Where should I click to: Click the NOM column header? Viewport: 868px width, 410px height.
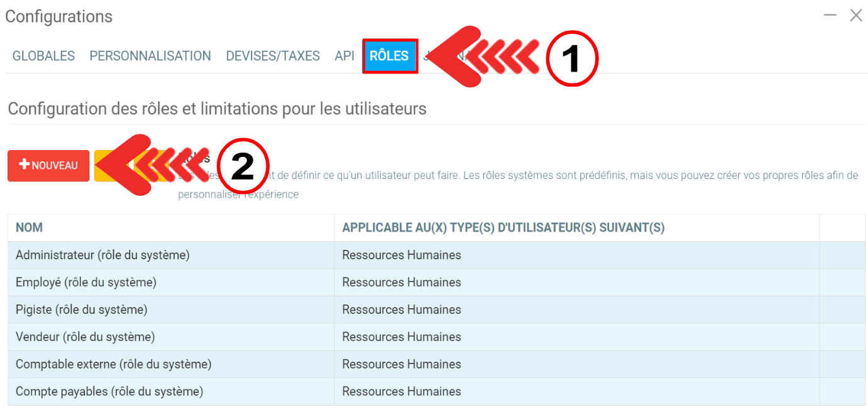(x=29, y=227)
